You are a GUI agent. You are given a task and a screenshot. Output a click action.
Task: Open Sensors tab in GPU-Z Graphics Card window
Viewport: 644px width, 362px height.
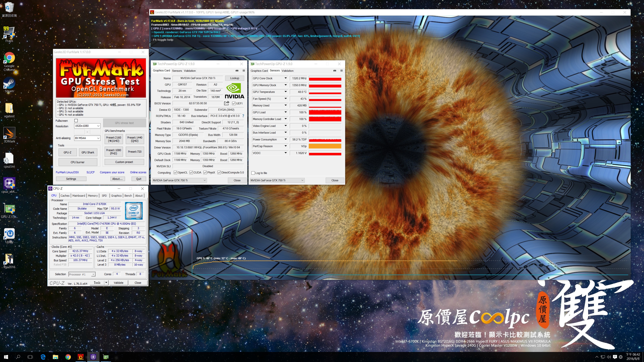pyautogui.click(x=177, y=71)
